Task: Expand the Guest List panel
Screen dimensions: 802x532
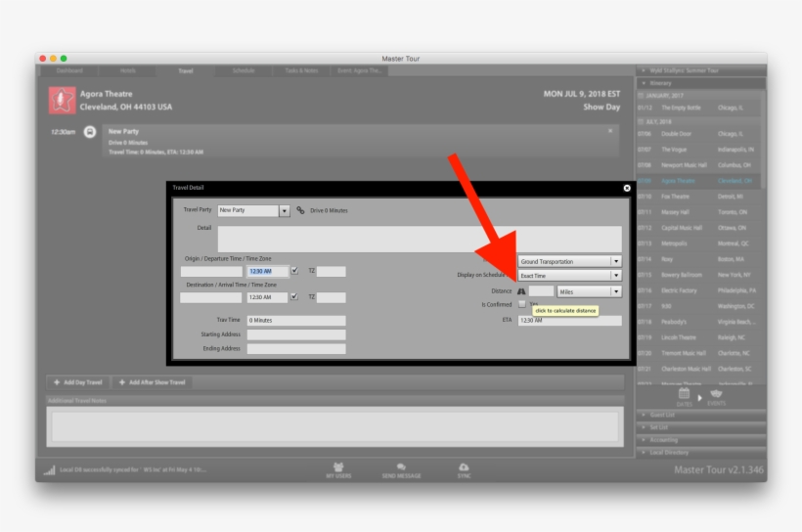Action: 701,415
